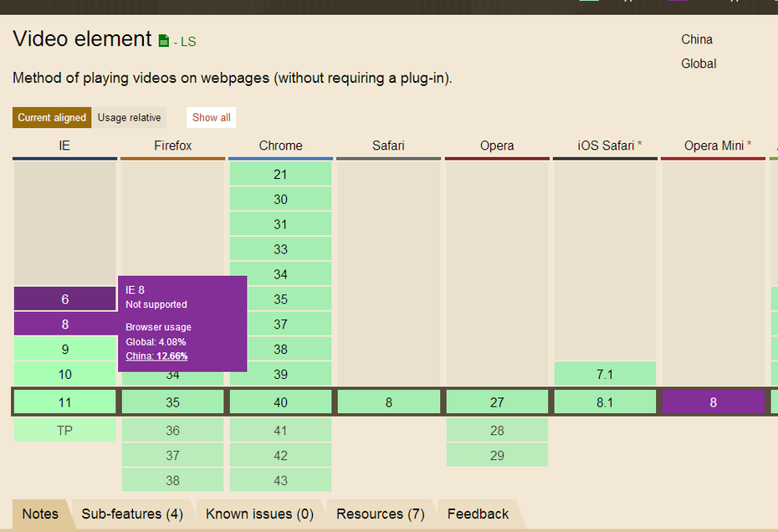
Task: Click the Global usage label
Action: (699, 64)
